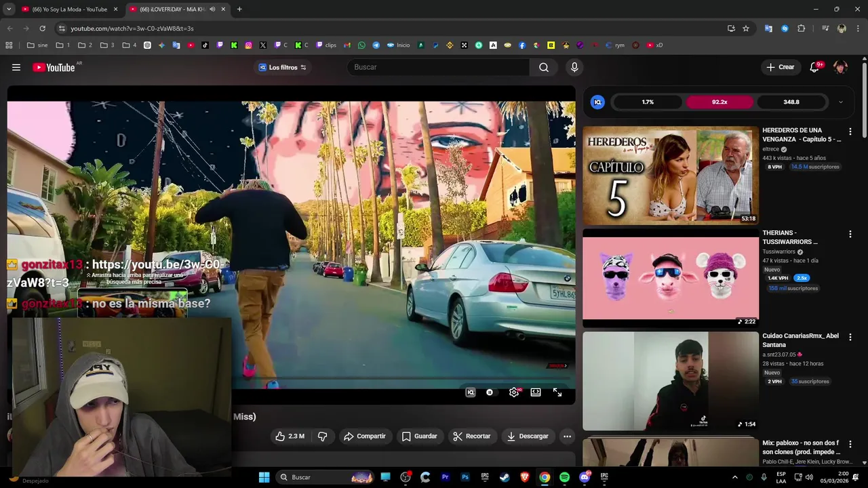Open Shazam extension icon
The height and width of the screenshot is (488, 868).
pos(785,28)
